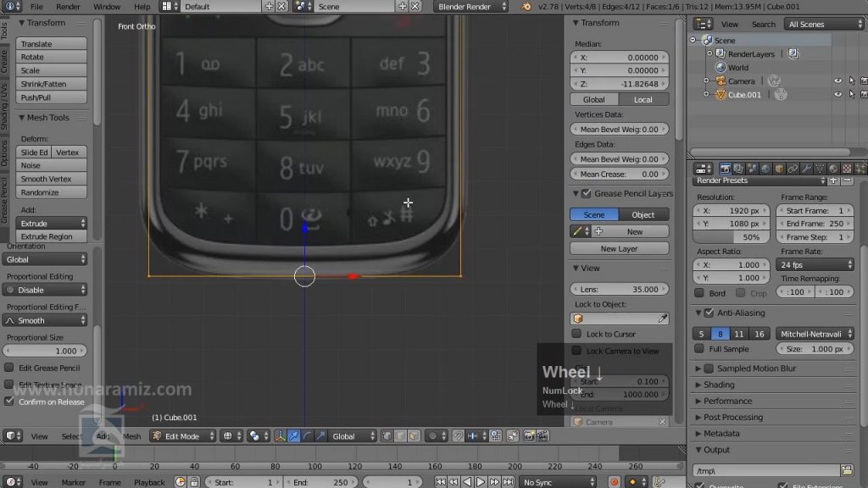Open the Object properties cube icon

click(780, 169)
